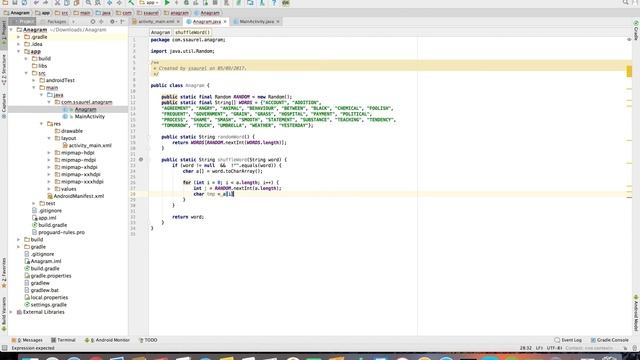Viewport: 640px width, 360px height.
Task: Select the Anagram.java editor tab
Action: pyautogui.click(x=207, y=22)
